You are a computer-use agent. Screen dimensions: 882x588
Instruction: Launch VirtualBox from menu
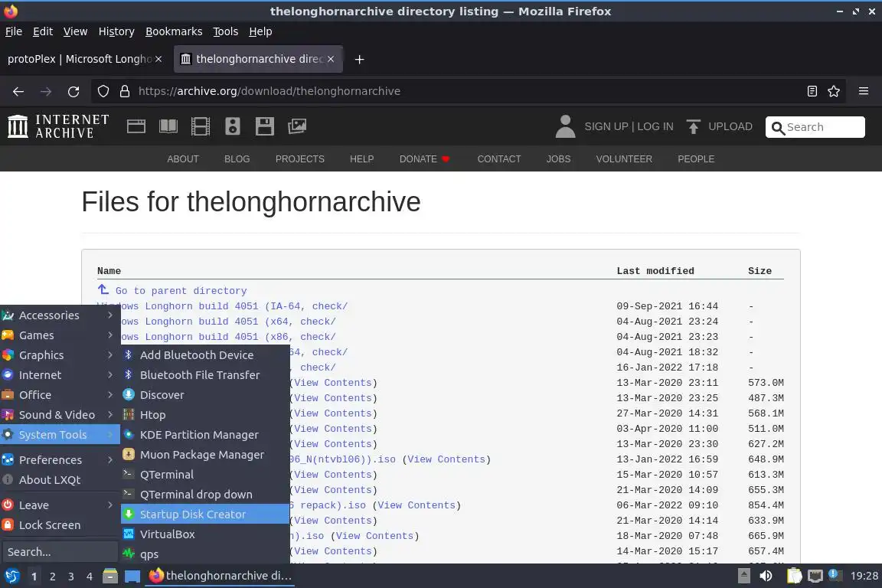pyautogui.click(x=205, y=534)
